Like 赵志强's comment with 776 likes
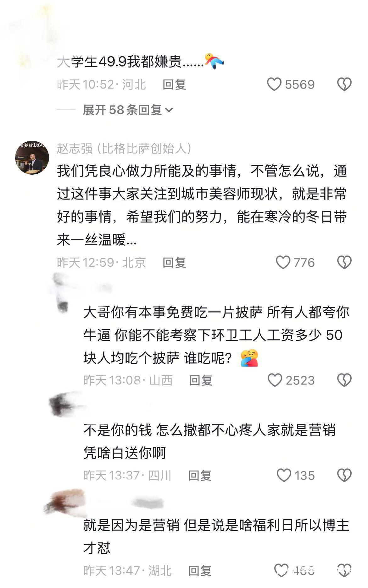 (283, 262)
